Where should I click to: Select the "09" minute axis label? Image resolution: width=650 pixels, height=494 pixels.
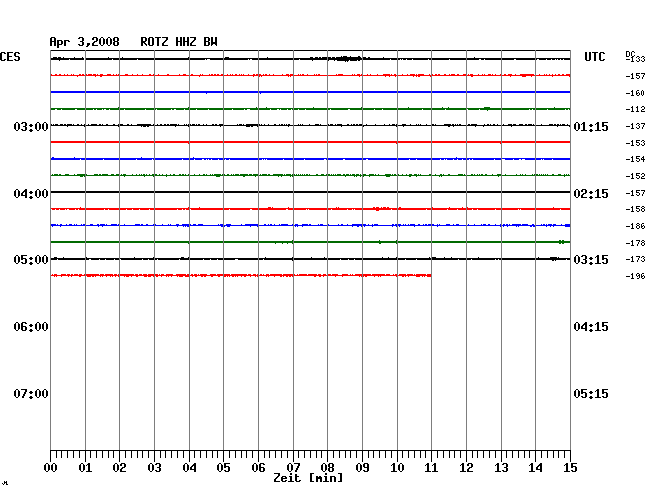[362, 468]
